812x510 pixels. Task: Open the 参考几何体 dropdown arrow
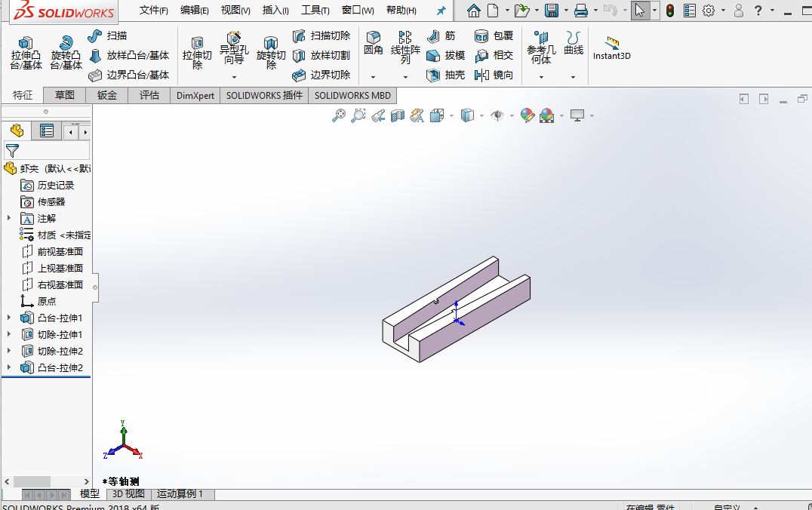click(x=541, y=77)
